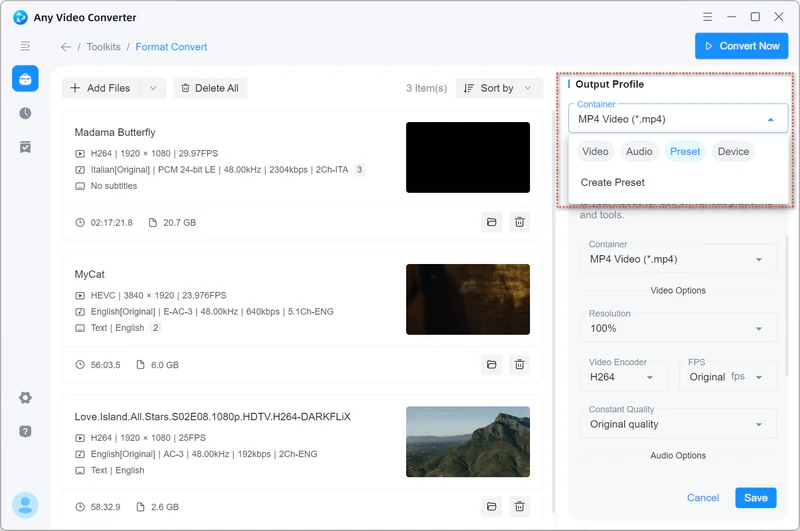Select the Preset tab in container list
800x531 pixels.
pyautogui.click(x=685, y=151)
